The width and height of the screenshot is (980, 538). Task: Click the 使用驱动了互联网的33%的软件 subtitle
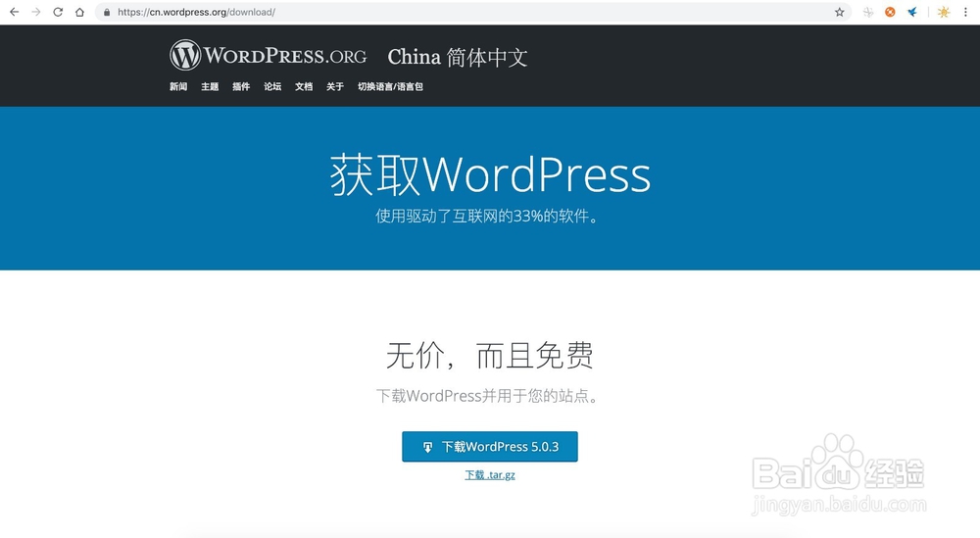pos(487,217)
